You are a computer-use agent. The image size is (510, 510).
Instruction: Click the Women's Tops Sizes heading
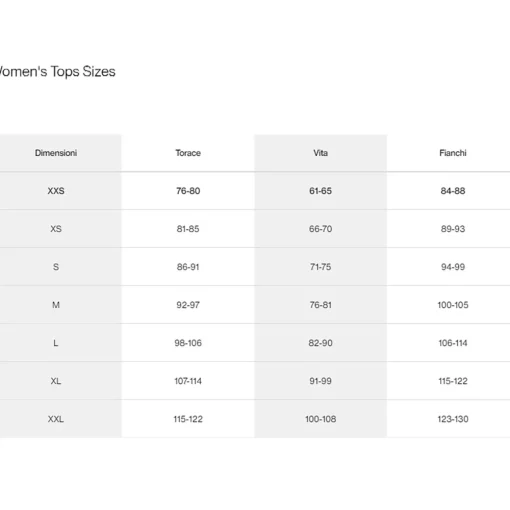(57, 72)
